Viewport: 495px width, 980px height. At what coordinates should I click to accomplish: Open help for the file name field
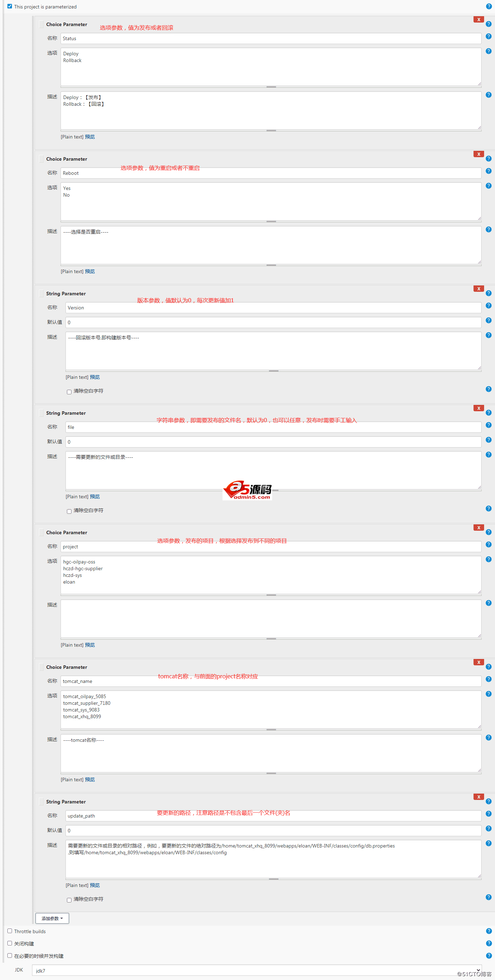coord(489,425)
